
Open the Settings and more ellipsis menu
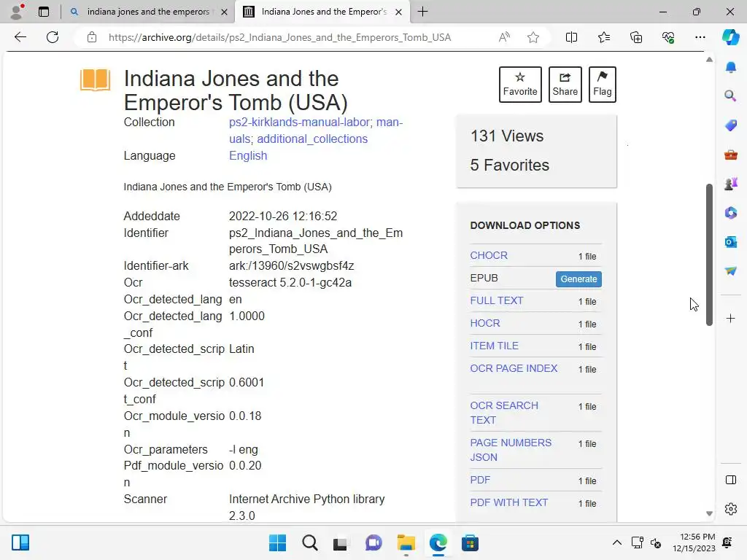pos(700,37)
